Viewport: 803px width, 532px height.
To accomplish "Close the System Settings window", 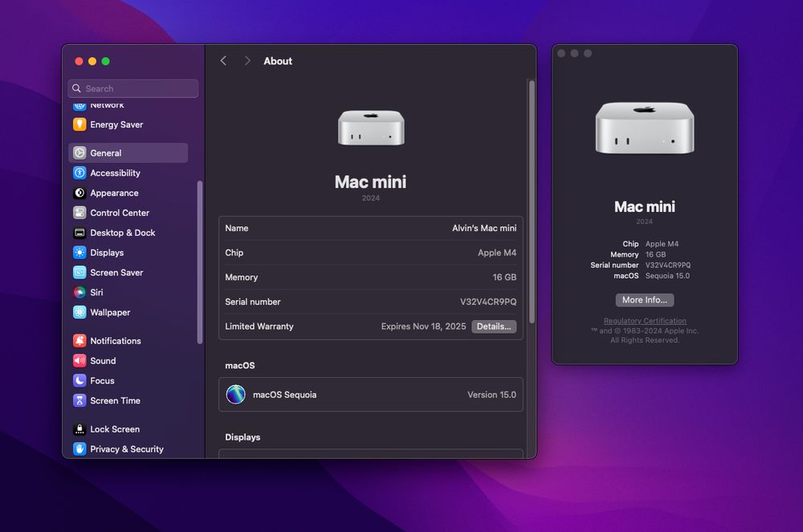I will [x=79, y=61].
